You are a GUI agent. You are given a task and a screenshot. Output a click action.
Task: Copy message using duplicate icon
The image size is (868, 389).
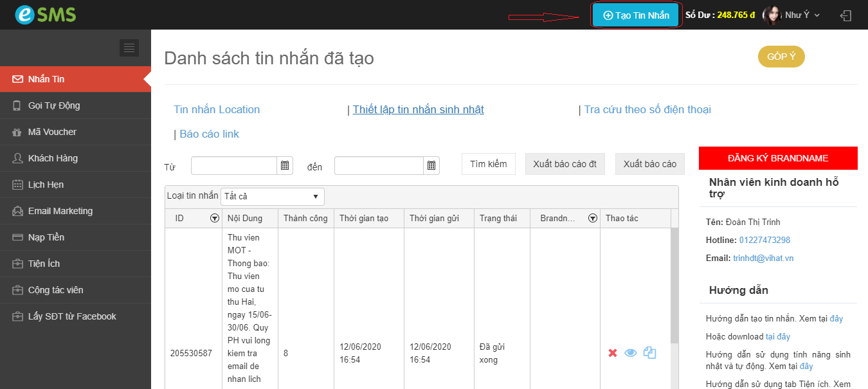click(649, 353)
